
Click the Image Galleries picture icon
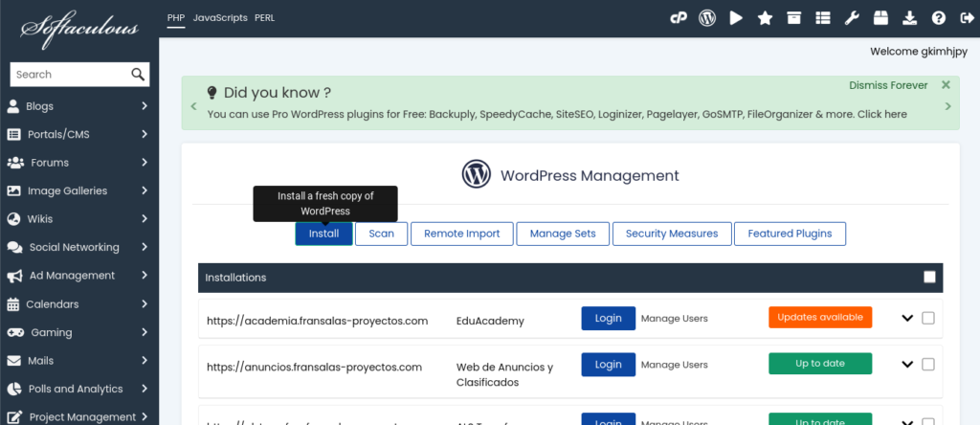tap(13, 190)
